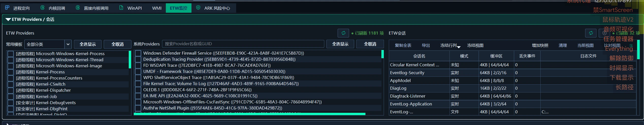
Task: Check Windows Defender Firewall Service provider
Action: click(x=138, y=53)
